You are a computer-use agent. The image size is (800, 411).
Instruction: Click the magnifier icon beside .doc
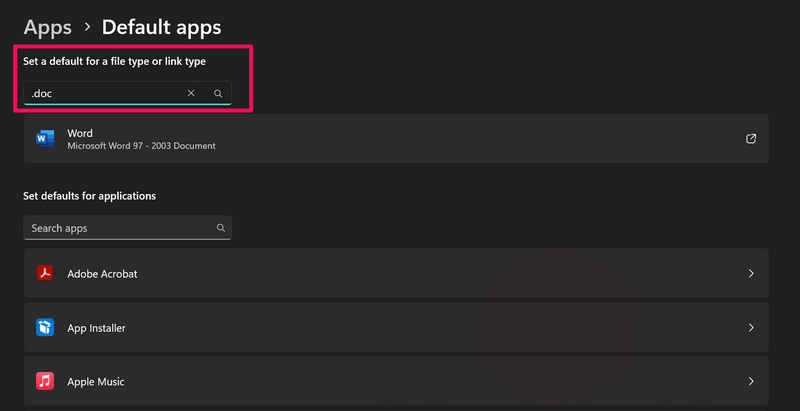click(218, 93)
